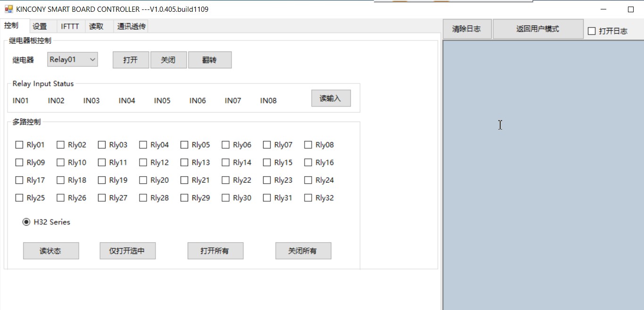644x310 pixels.
Task: Click the KINCONY app icon in title bar
Action: point(8,9)
